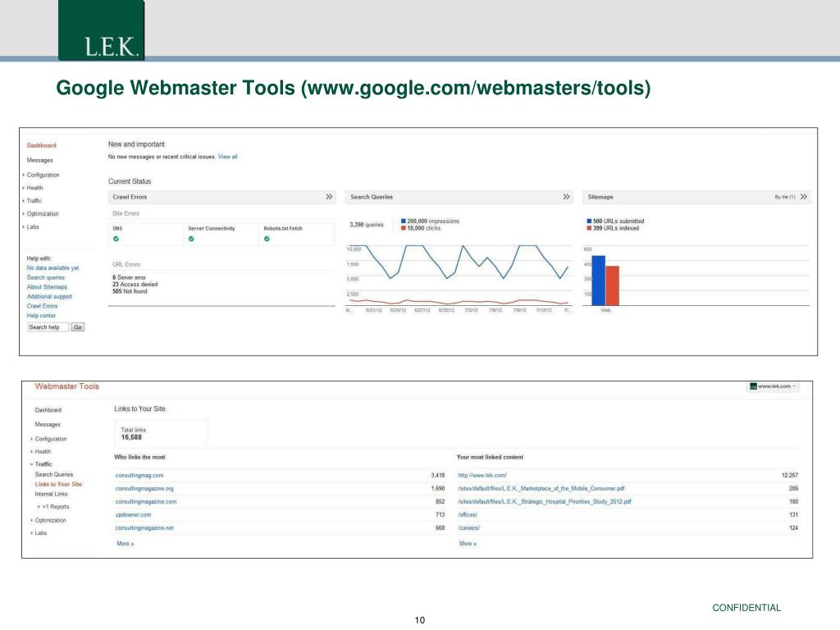Open /careers/ linked content
Image resolution: width=840 pixels, height=630 pixels.
point(468,528)
